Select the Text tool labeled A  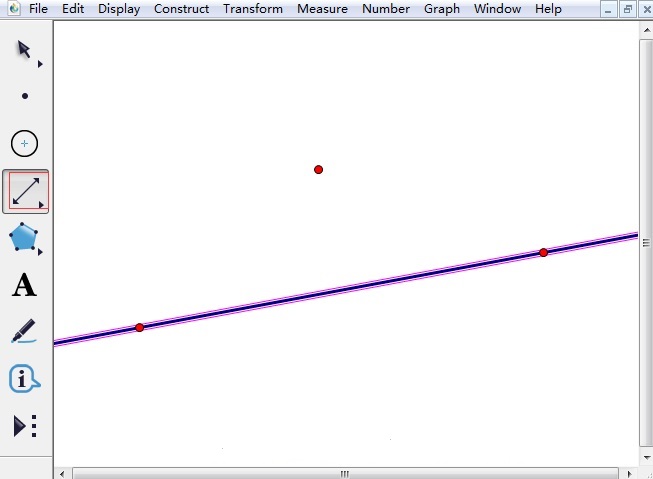pyautogui.click(x=24, y=285)
